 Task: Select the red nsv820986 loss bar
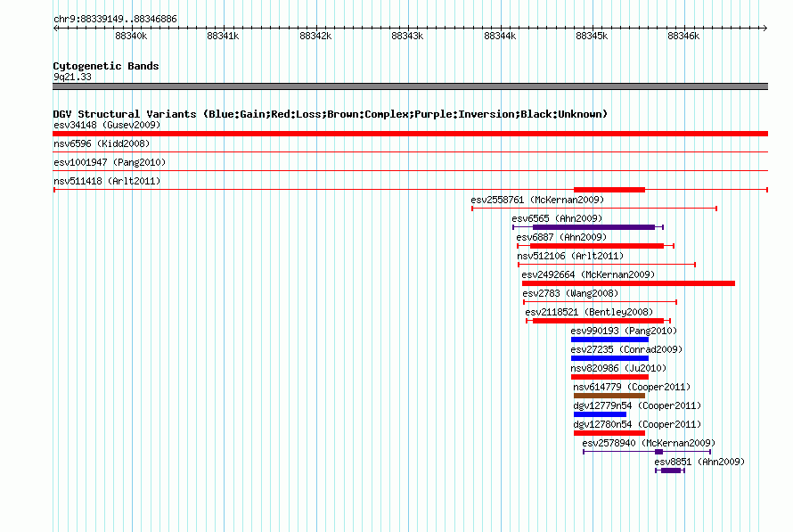pos(610,377)
